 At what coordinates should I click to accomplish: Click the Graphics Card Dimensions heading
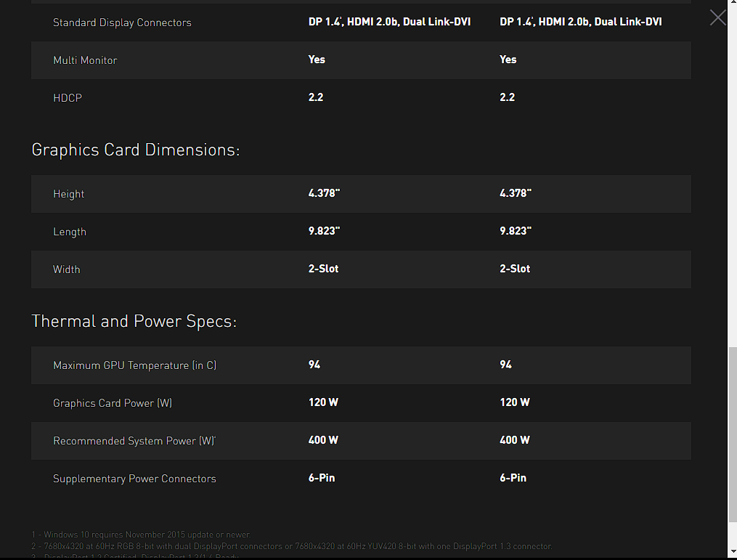click(136, 150)
